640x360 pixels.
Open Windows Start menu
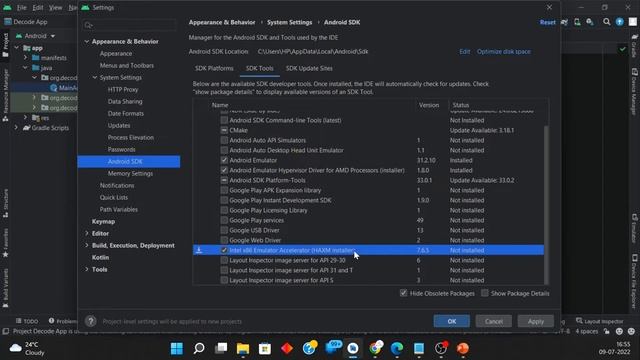[x=177, y=349]
